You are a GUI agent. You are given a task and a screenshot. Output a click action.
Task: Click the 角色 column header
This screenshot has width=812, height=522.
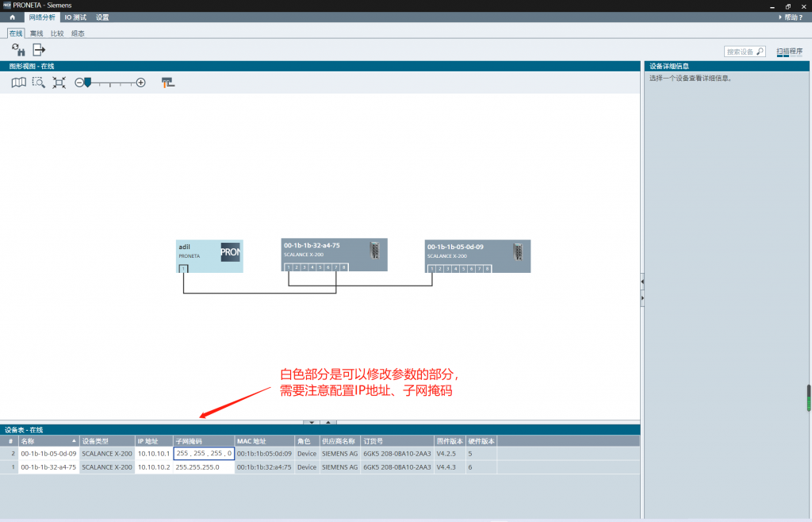pos(307,441)
